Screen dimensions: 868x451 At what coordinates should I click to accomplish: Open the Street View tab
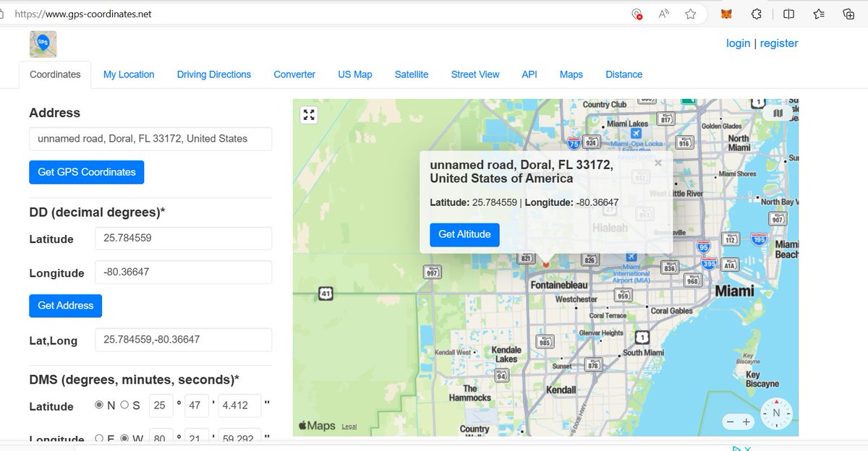point(475,74)
